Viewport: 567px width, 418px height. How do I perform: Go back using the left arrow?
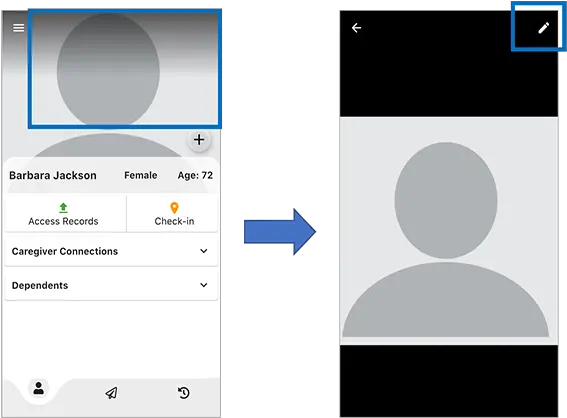click(357, 28)
